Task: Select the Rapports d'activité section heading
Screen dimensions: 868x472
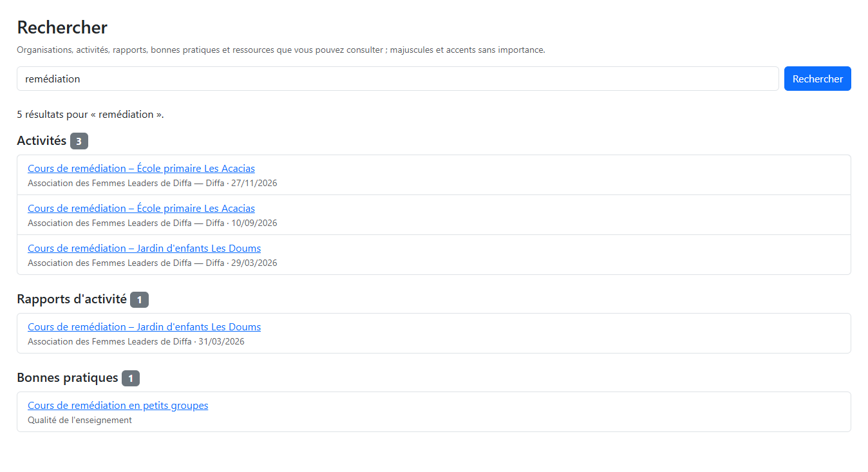Action: click(x=71, y=299)
